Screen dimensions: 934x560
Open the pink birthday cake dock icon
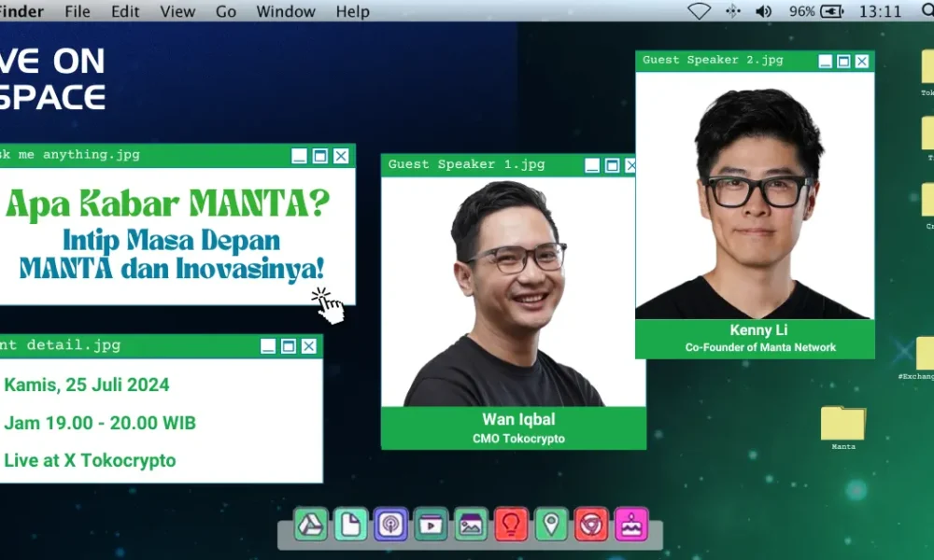631,525
